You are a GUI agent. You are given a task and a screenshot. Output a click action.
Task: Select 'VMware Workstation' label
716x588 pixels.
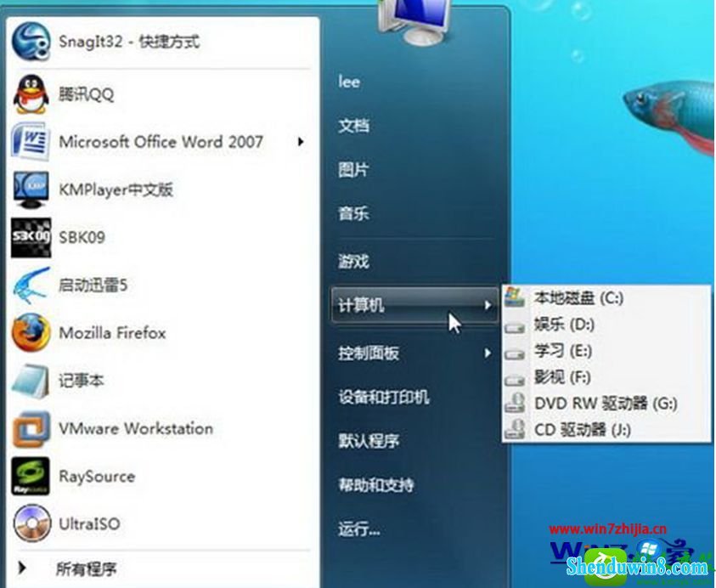[x=136, y=428]
